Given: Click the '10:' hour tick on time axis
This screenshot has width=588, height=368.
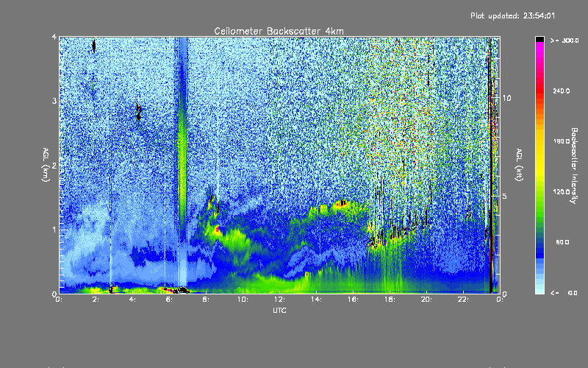Looking at the screenshot, I should pos(243,300).
